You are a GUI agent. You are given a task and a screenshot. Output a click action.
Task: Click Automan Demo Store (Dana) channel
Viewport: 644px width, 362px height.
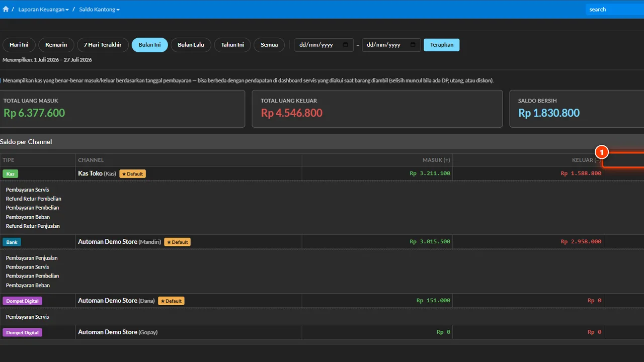pos(117,301)
